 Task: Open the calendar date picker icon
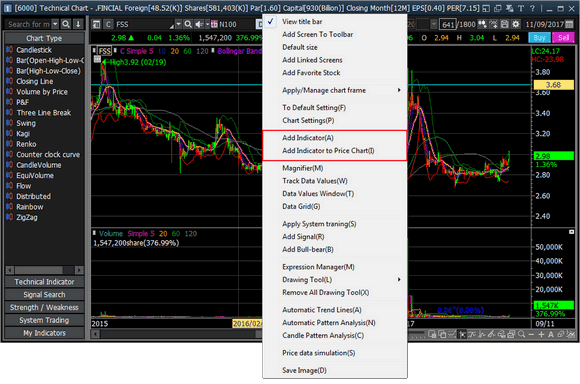tap(569, 24)
